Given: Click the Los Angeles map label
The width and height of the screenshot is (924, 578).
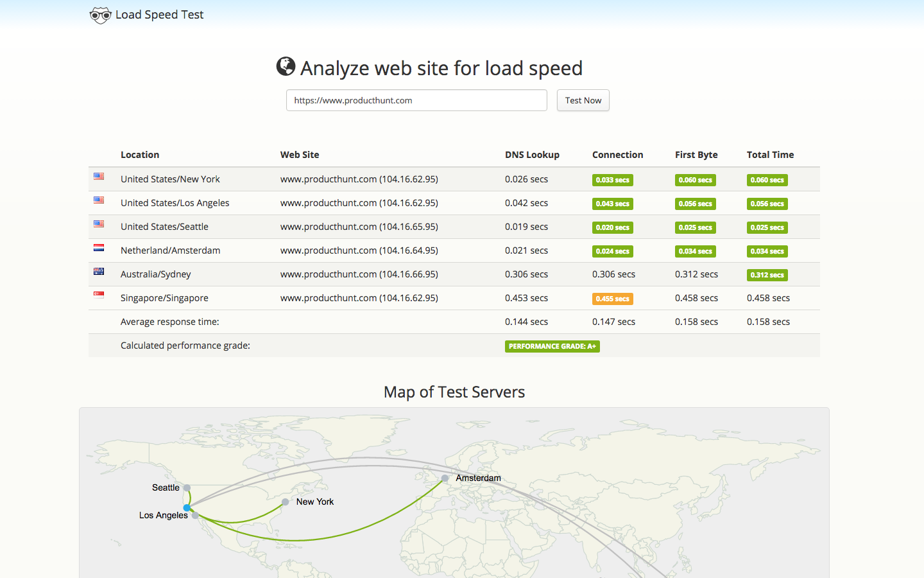Looking at the screenshot, I should [164, 515].
